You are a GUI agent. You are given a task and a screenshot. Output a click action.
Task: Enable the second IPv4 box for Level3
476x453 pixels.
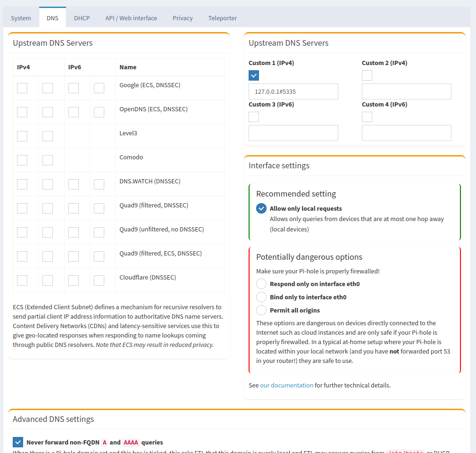(48, 136)
